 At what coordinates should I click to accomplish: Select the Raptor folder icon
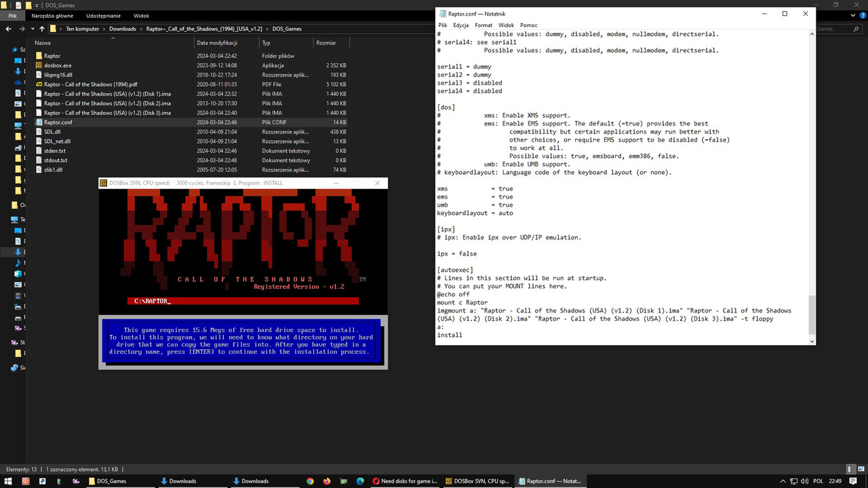pos(39,56)
